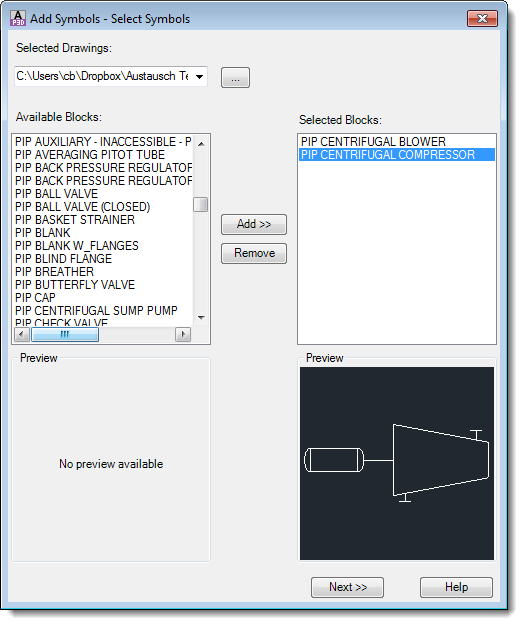This screenshot has height=625, width=523.
Task: Click the Remove button
Action: pos(254,254)
